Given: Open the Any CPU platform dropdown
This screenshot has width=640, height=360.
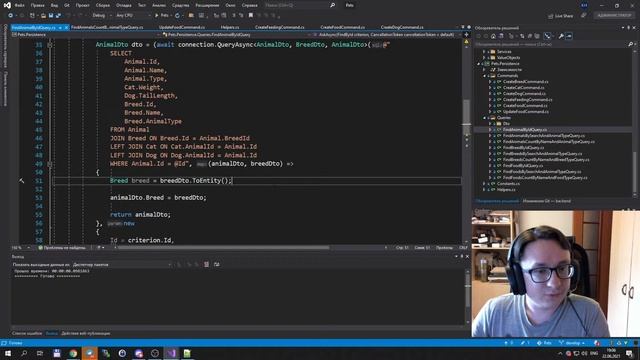Looking at the screenshot, I should [133, 16].
